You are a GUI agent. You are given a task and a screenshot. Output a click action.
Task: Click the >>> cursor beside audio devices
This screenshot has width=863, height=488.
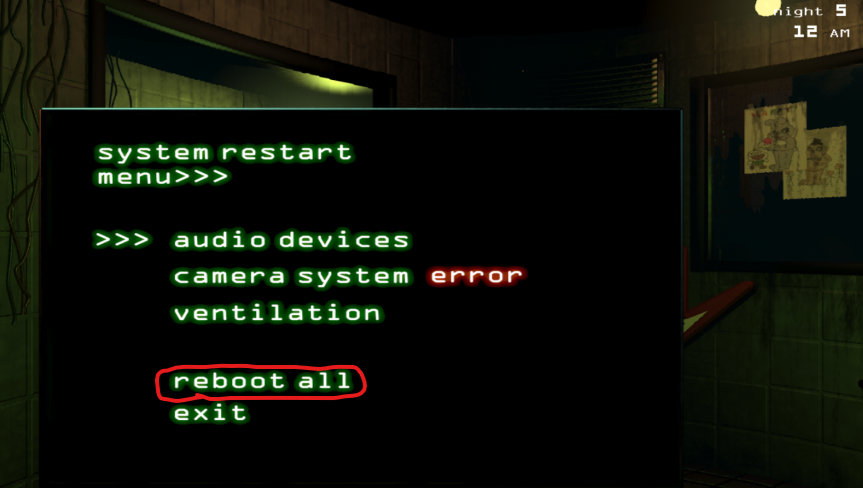point(122,239)
